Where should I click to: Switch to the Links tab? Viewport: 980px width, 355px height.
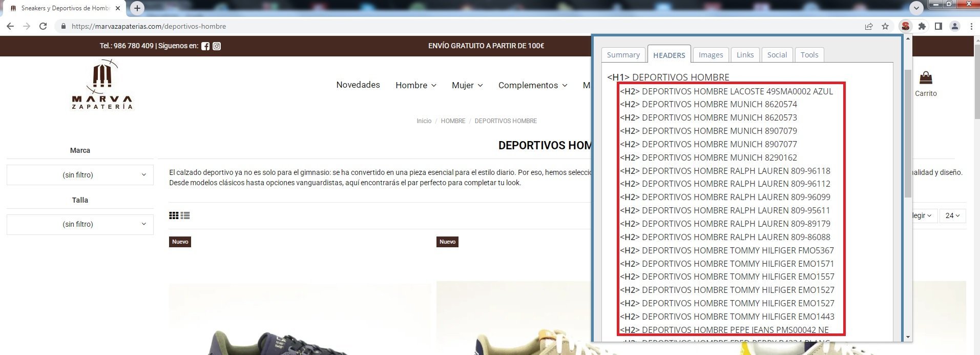745,55
